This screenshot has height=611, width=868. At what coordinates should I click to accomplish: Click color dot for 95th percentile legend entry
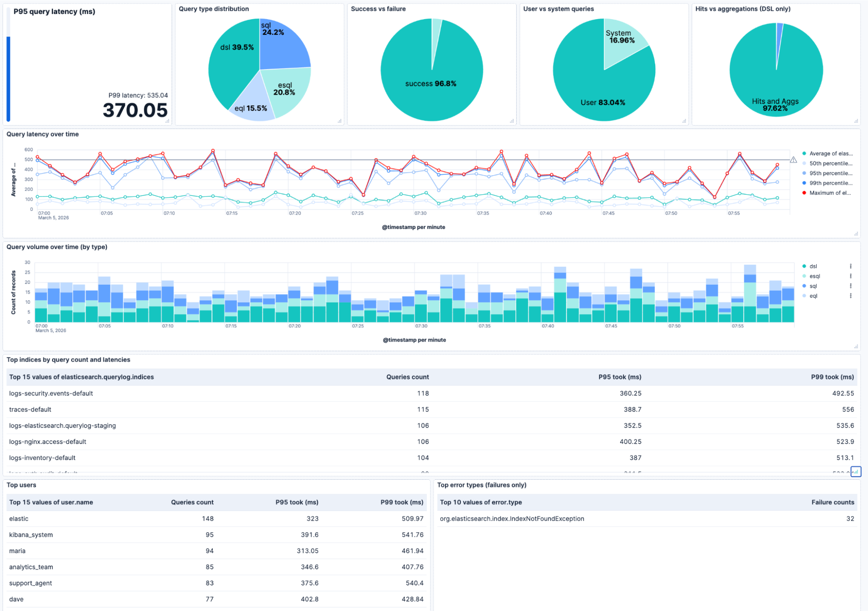coord(804,173)
